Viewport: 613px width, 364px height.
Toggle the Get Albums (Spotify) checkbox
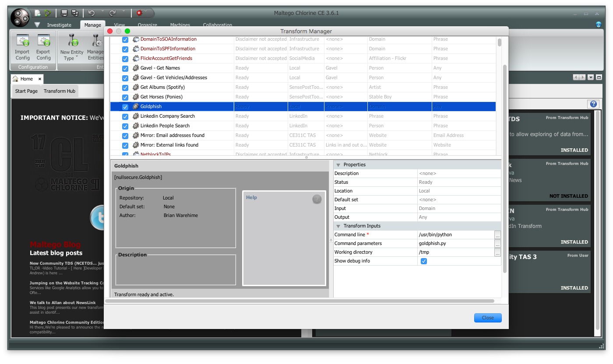125,87
